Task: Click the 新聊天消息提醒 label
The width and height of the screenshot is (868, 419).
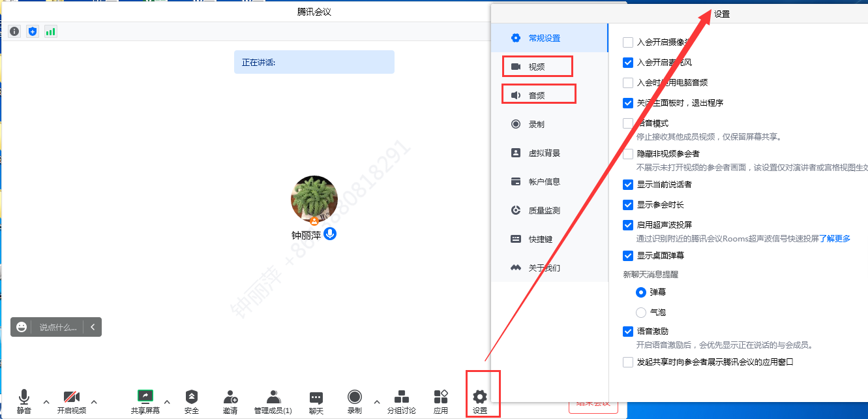Action: point(651,275)
